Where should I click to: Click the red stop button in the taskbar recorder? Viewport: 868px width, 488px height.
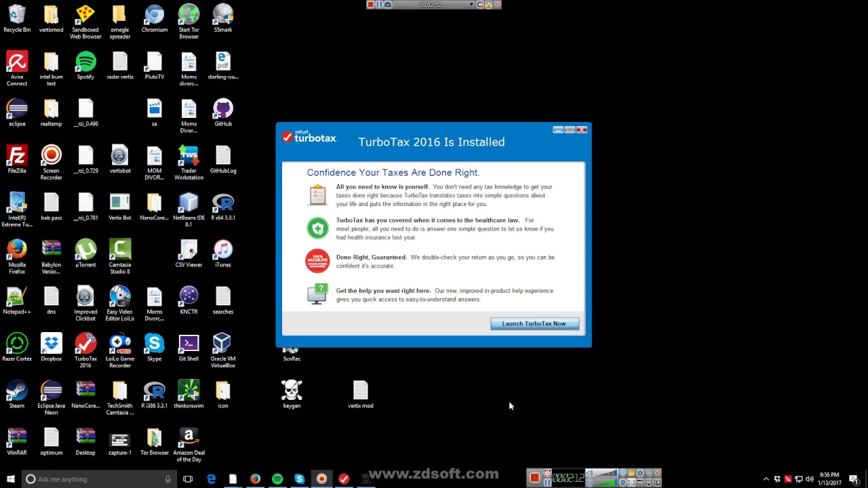534,477
